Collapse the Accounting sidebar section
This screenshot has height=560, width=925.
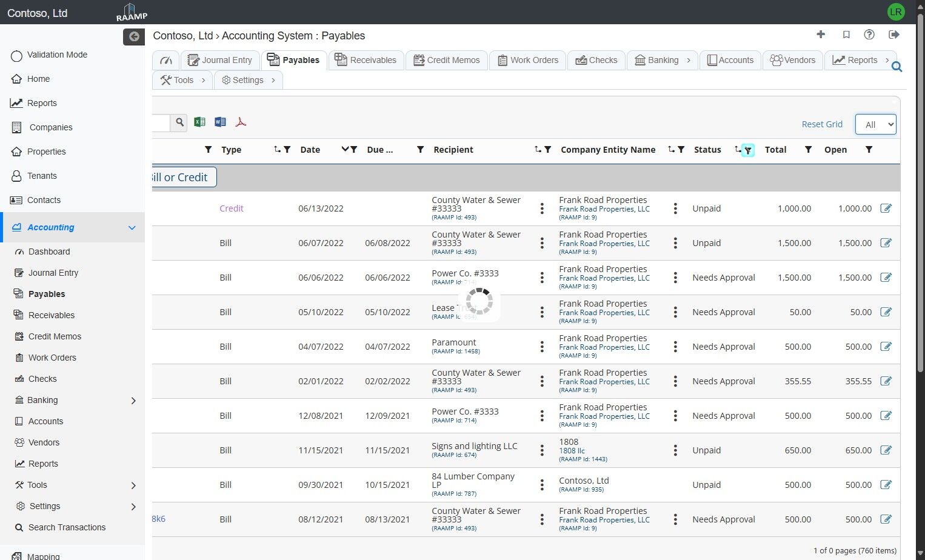[x=132, y=228]
